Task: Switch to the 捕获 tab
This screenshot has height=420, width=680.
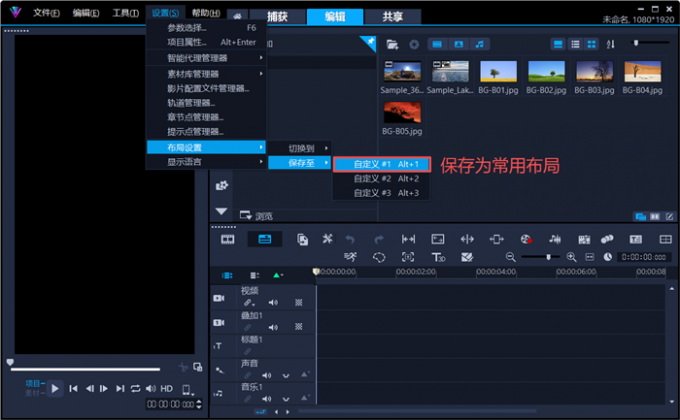Action: coord(277,16)
